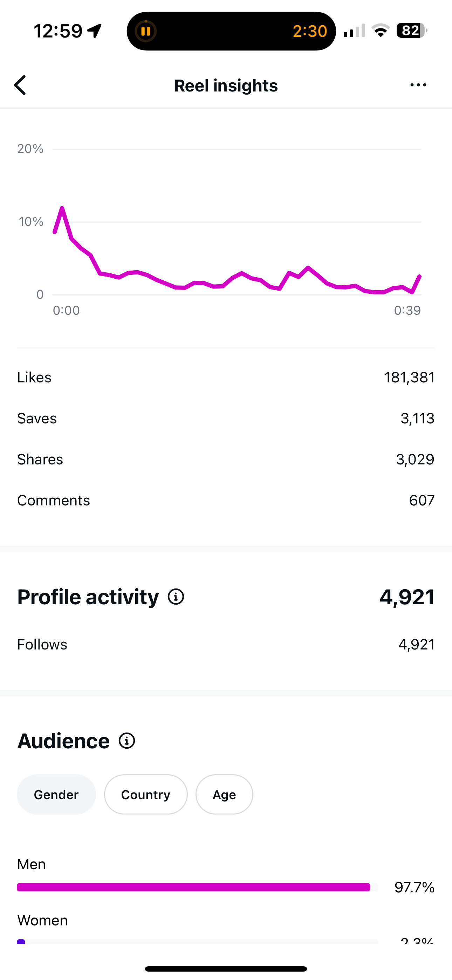Image resolution: width=452 pixels, height=980 pixels.
Task: Tap the cellular signal bars icon
Action: [354, 31]
